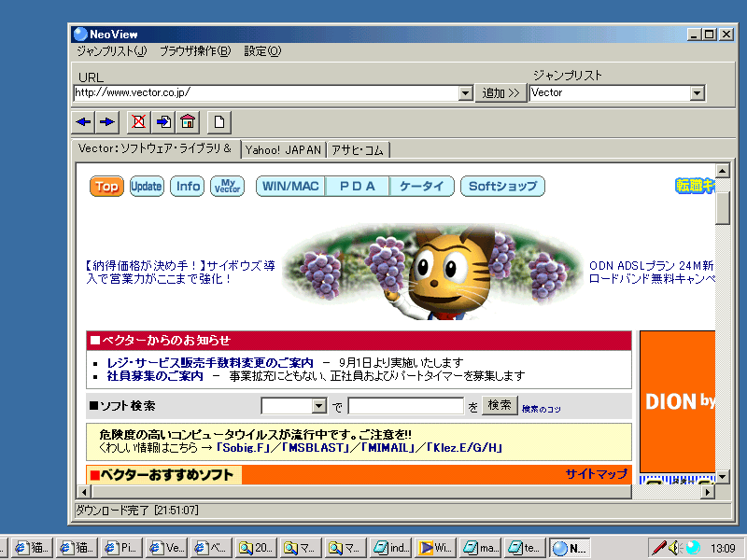This screenshot has width=747, height=560.
Task: Click the cat mascot grape banner image
Action: click(432, 272)
